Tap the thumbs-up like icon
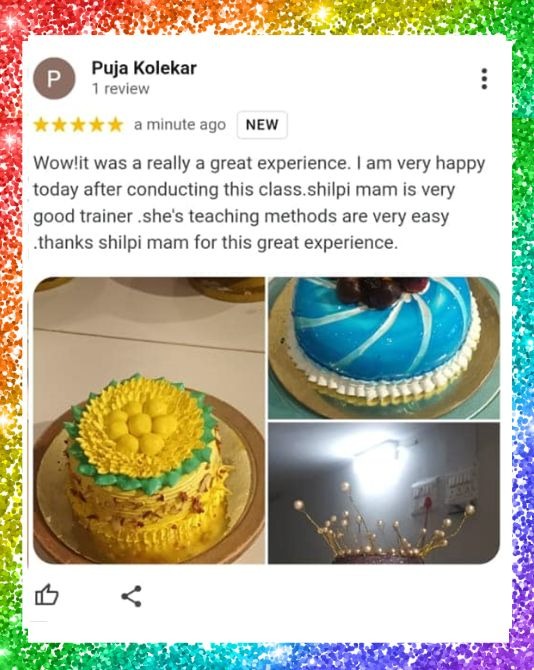 47,595
